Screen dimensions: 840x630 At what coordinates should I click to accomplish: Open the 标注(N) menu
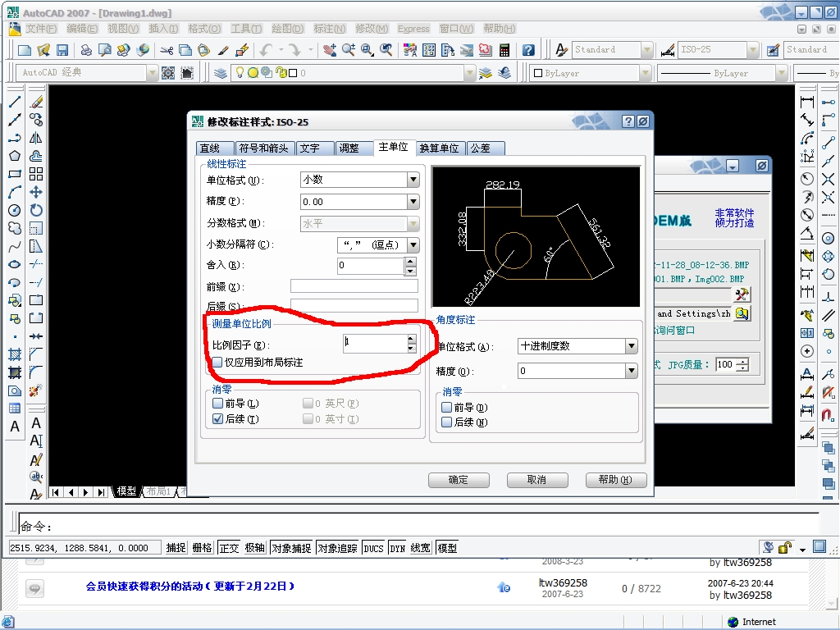point(329,29)
